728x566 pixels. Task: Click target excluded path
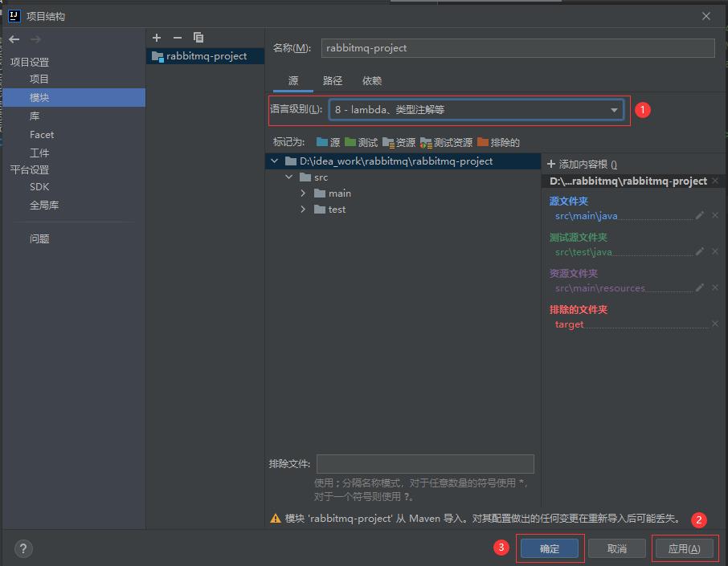click(569, 324)
